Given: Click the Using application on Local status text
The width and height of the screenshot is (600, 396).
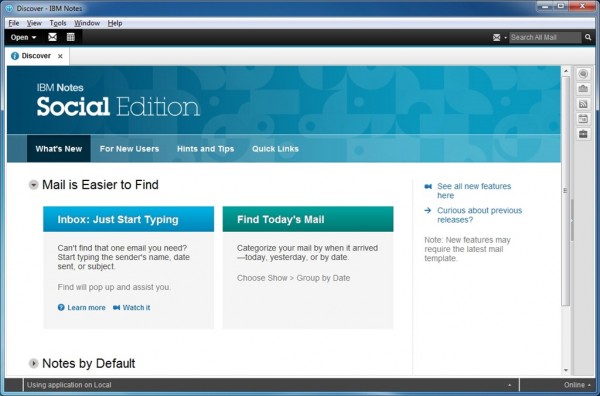Looking at the screenshot, I should pyautogui.click(x=69, y=385).
